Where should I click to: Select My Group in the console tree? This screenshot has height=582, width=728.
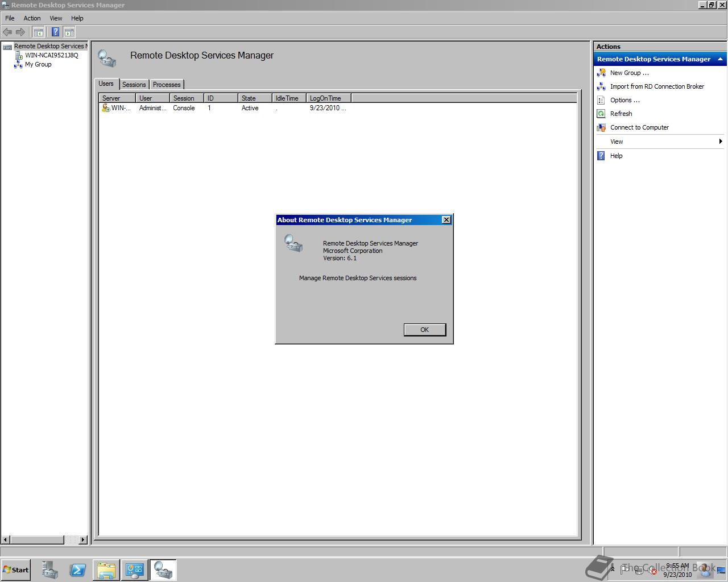(38, 64)
